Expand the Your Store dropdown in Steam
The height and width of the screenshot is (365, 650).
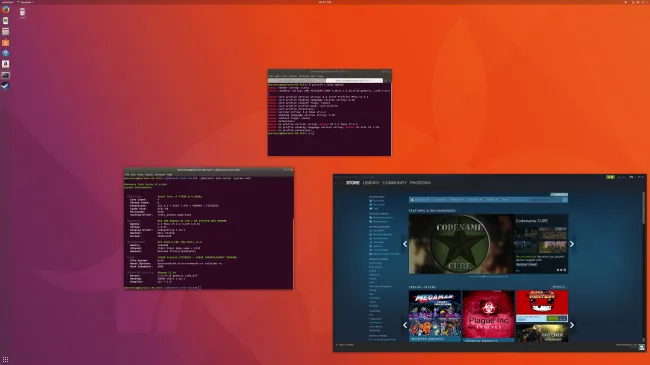pos(421,200)
